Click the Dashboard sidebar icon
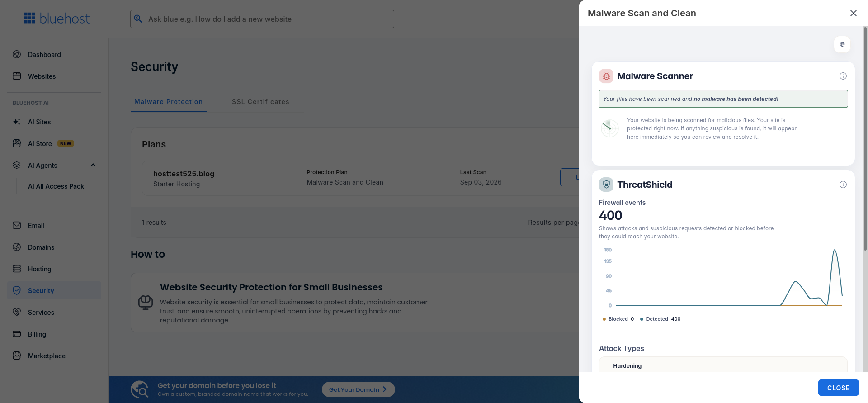Image resolution: width=868 pixels, height=403 pixels. pos(17,54)
